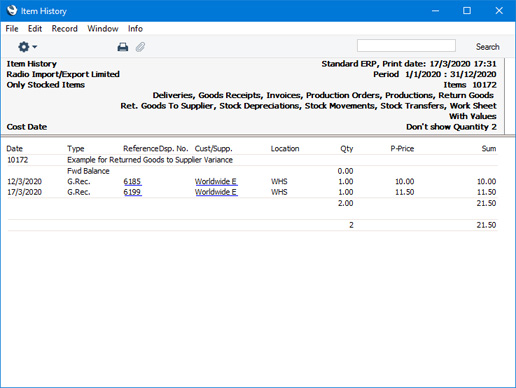Click the Qty subtotal 2.00
The height and width of the screenshot is (388, 516).
345,203
